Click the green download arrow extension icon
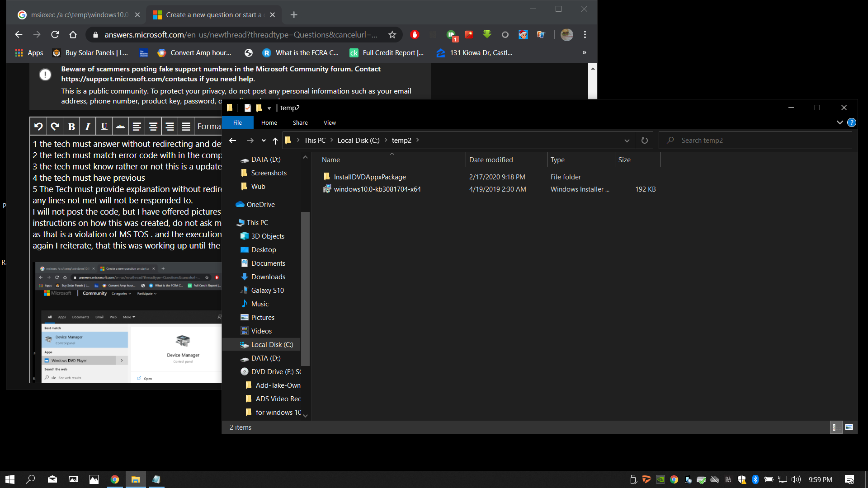Screen dimensions: 868x488 click(x=487, y=34)
